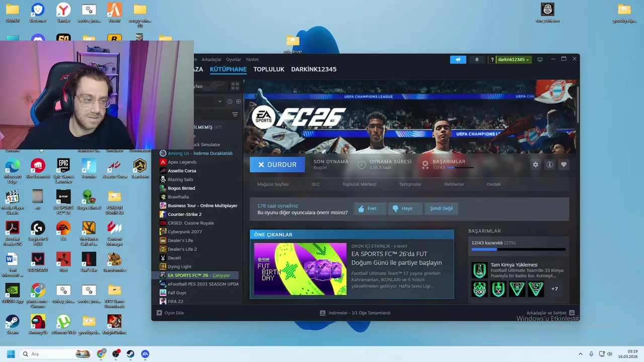The height and width of the screenshot is (362, 644).
Task: Focus the taskbar Ara search box
Action: 56,354
